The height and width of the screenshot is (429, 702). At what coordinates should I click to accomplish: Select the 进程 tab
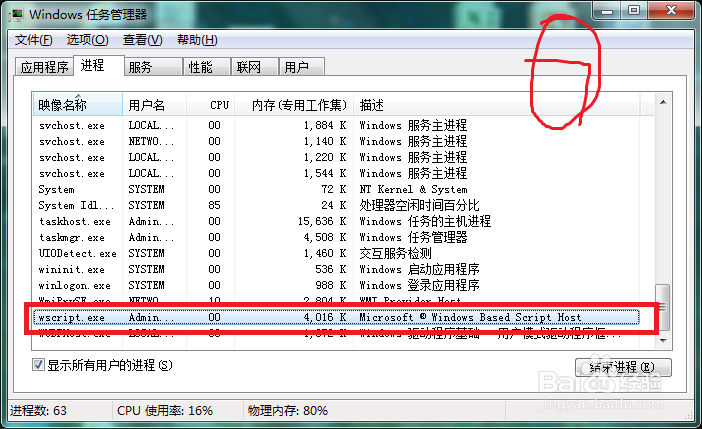pyautogui.click(x=98, y=66)
